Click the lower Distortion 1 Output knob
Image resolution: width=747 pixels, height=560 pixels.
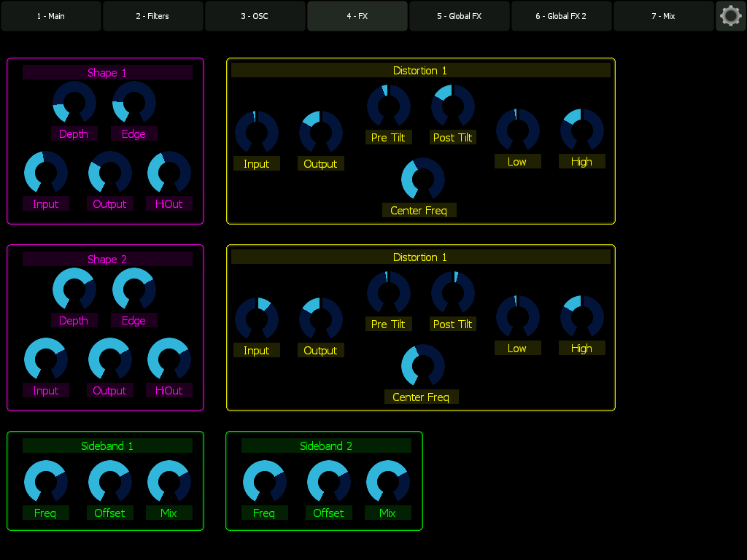tap(321, 319)
